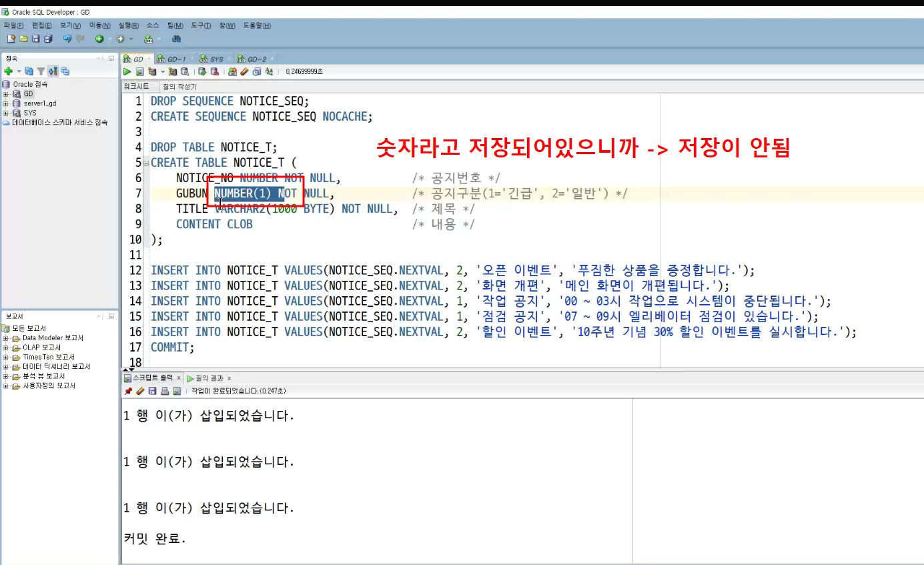The image size is (924, 565).
Task: Open file with the folder icon
Action: [23, 39]
